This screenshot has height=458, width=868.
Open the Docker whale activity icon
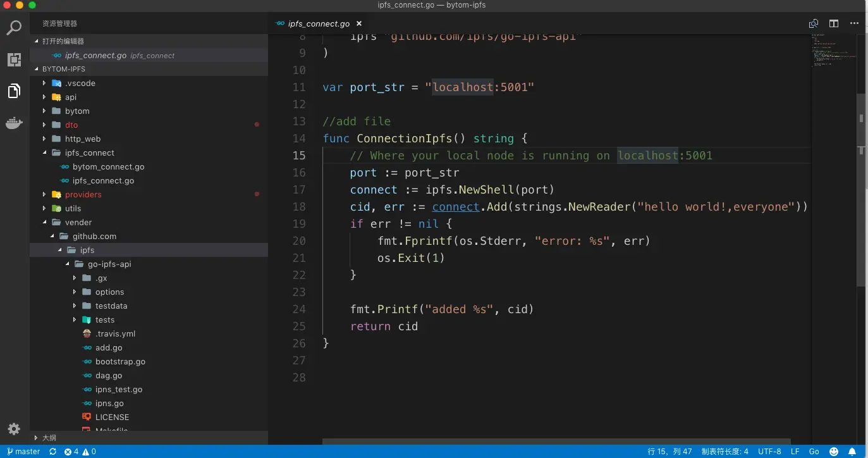[14, 123]
